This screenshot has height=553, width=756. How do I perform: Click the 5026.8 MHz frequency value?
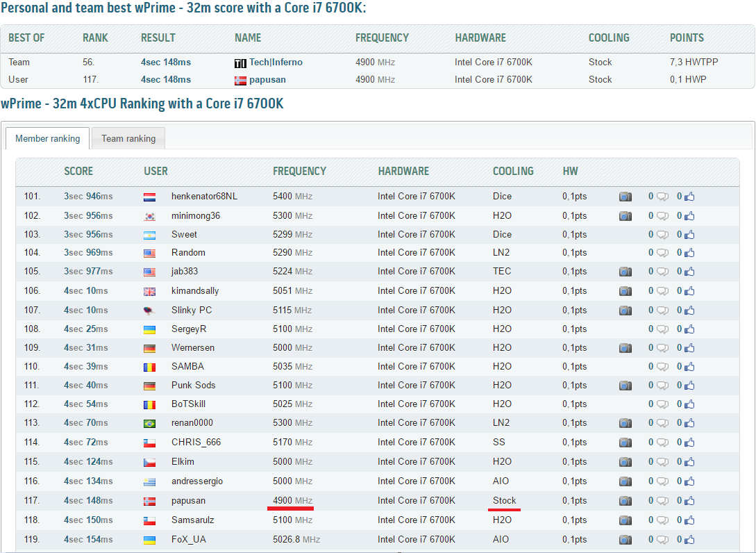[x=296, y=539]
